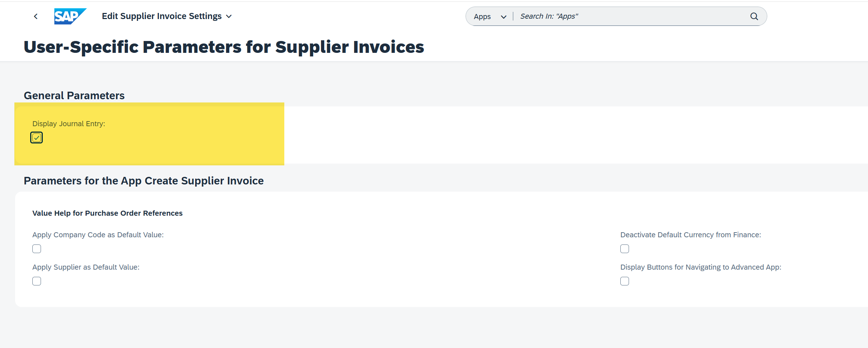
Task: Open the Edit Supplier Invoice Settings title menu
Action: point(162,16)
